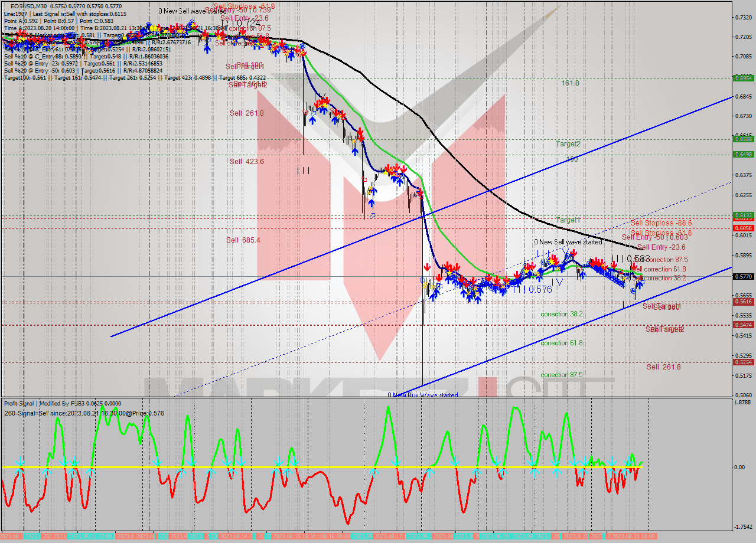Click the 'I I I 0.576' wave label
756x543 pixels.
pos(532,289)
